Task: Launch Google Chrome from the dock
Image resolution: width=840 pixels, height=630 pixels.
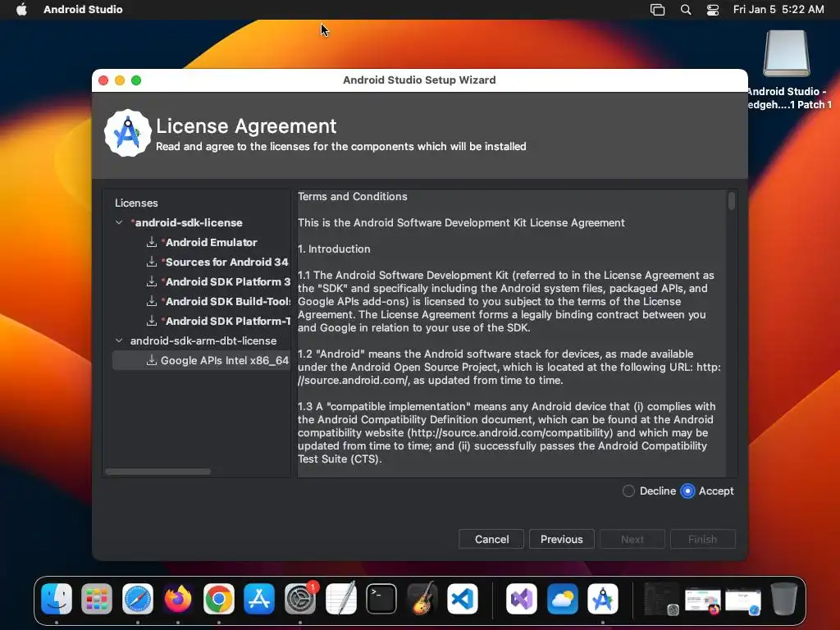Action: pos(218,598)
